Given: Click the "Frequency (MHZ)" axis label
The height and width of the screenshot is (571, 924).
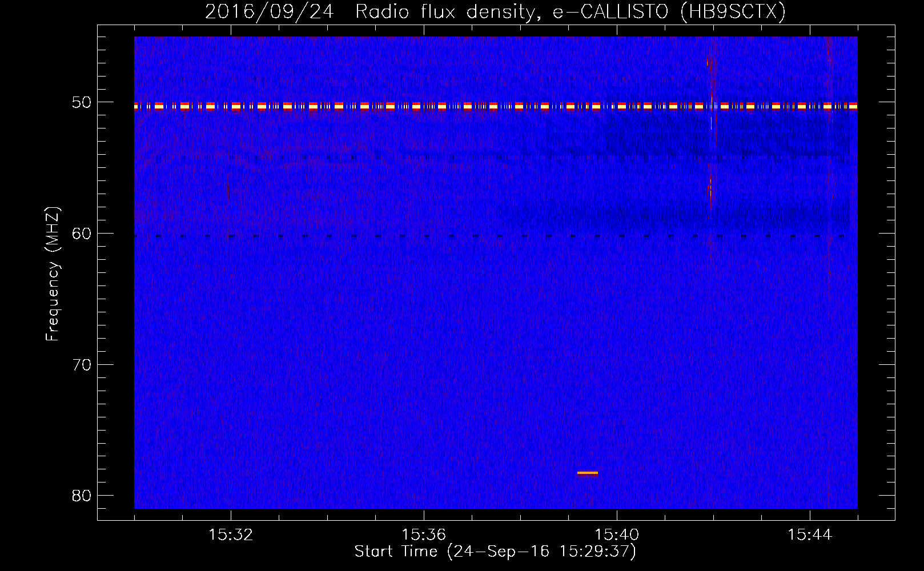Looking at the screenshot, I should pos(53,274).
